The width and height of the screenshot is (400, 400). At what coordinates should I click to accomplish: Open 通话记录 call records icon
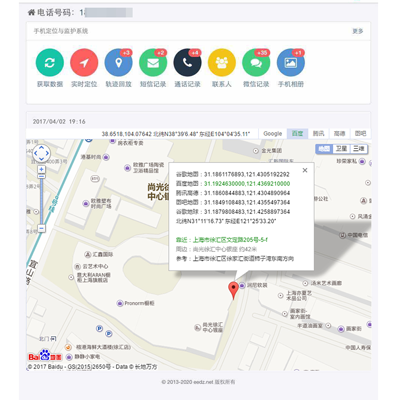pyautogui.click(x=188, y=63)
